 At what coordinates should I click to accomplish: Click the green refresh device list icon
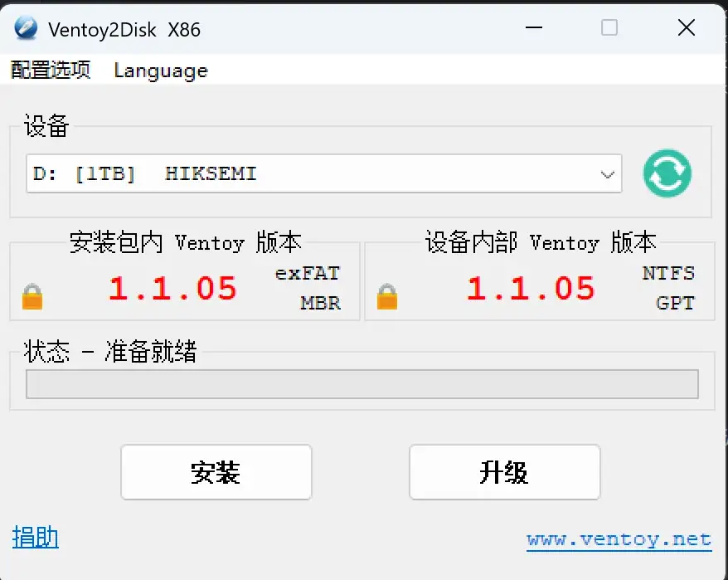(x=667, y=173)
